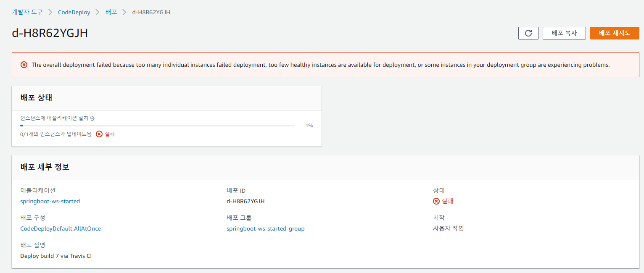644x273 pixels.
Task: Click the failure icon in 배포 상태 panel
Action: click(99, 134)
